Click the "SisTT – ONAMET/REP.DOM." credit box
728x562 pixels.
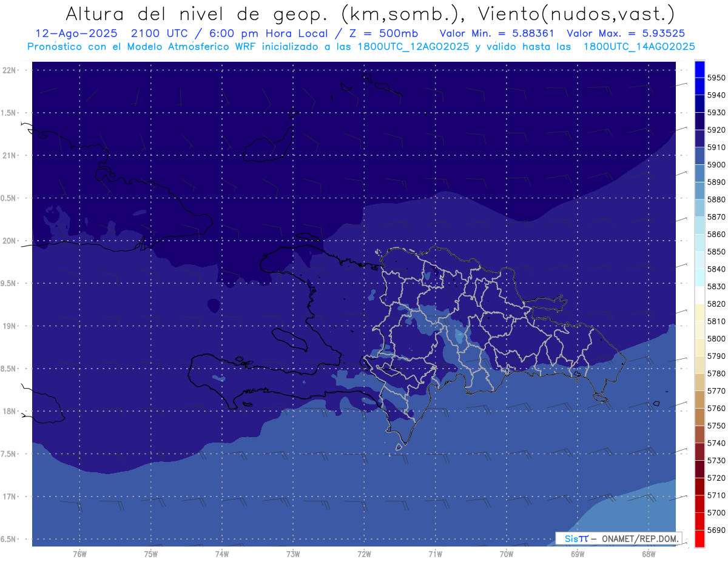[x=618, y=538]
